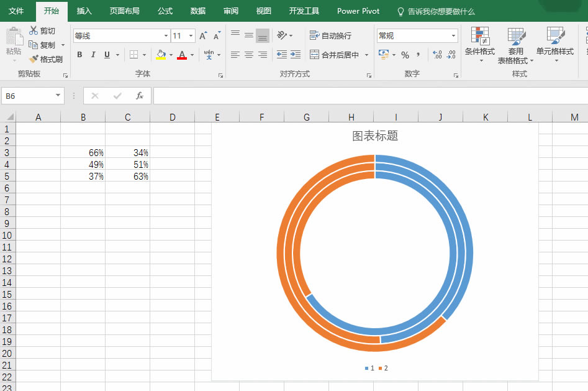Click Merge & Center (合并后居中) button
The height and width of the screenshot is (391, 588).
pos(334,55)
